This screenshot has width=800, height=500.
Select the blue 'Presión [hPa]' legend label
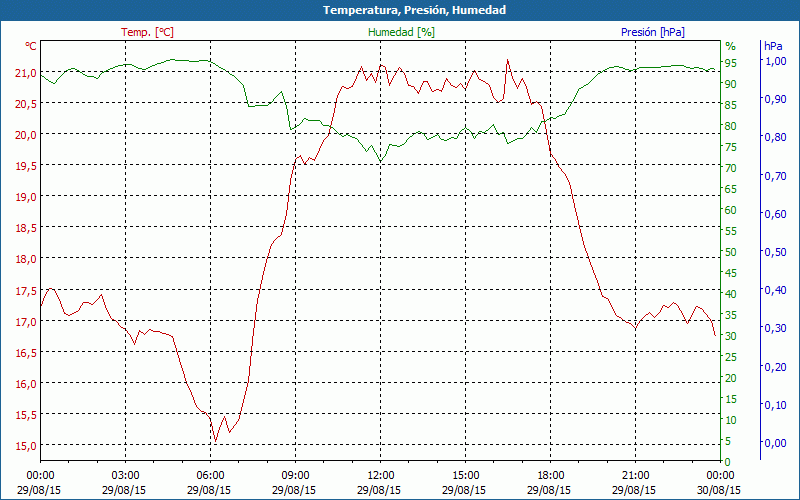[653, 32]
